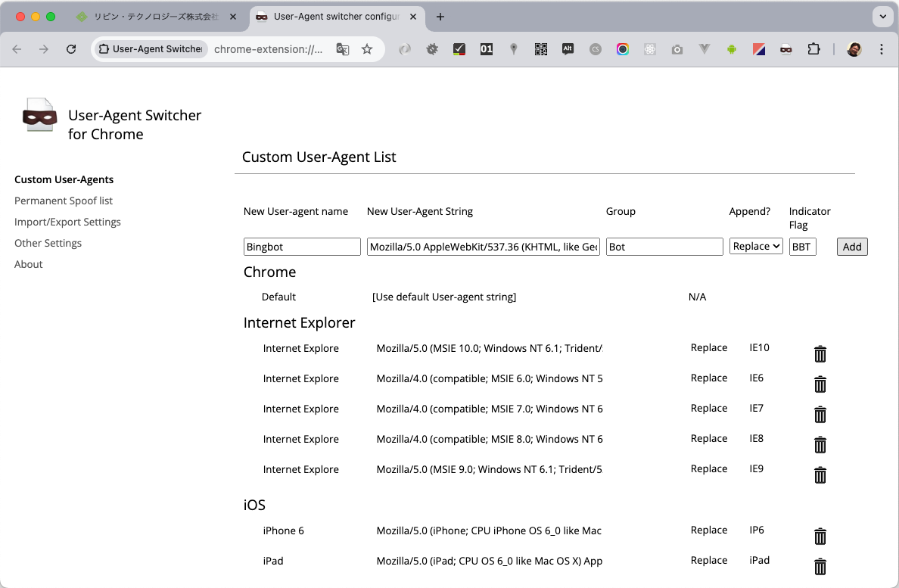Image resolution: width=899 pixels, height=588 pixels.
Task: Delete the iPhone 6 user-agent entry
Action: [x=820, y=536]
